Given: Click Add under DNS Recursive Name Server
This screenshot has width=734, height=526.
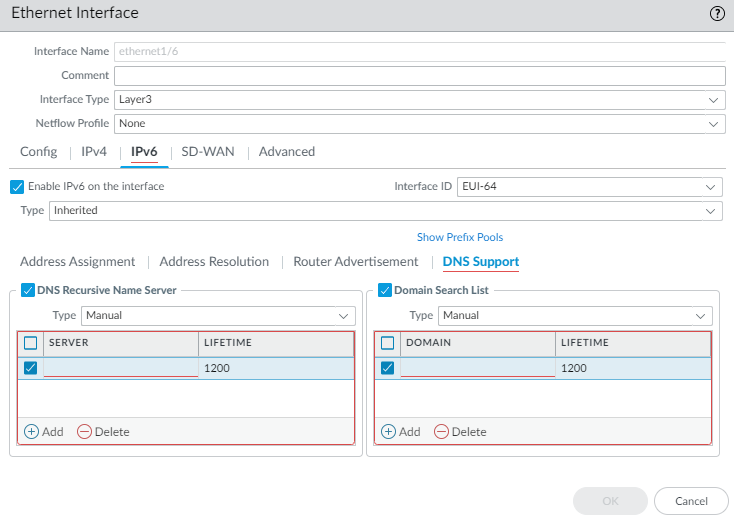Looking at the screenshot, I should click(43, 431).
